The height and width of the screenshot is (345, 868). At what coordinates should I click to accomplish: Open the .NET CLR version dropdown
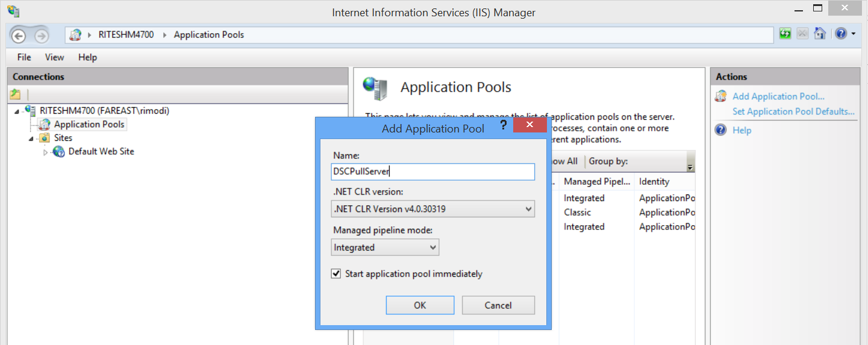(432, 210)
